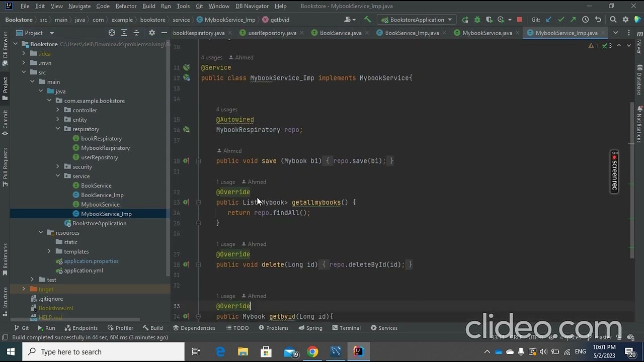Open the DB Navigator menu
Viewport: 644px width, 362px height.
252,6
